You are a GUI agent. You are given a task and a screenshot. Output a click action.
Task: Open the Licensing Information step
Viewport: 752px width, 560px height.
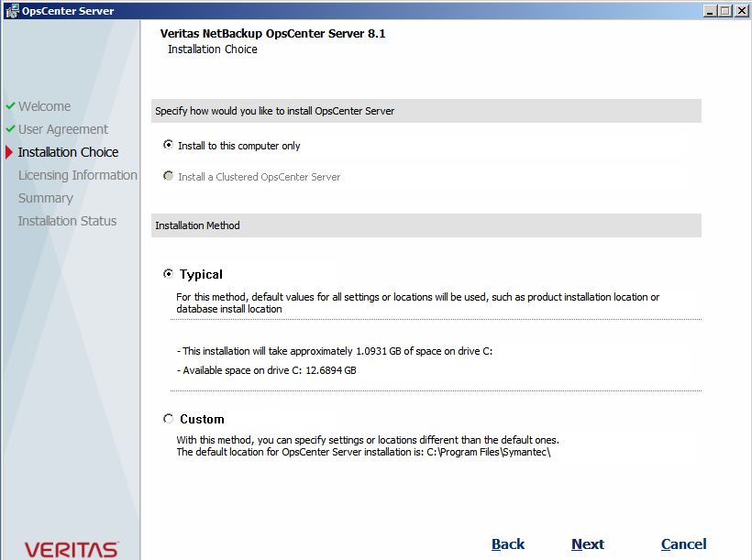click(x=77, y=175)
